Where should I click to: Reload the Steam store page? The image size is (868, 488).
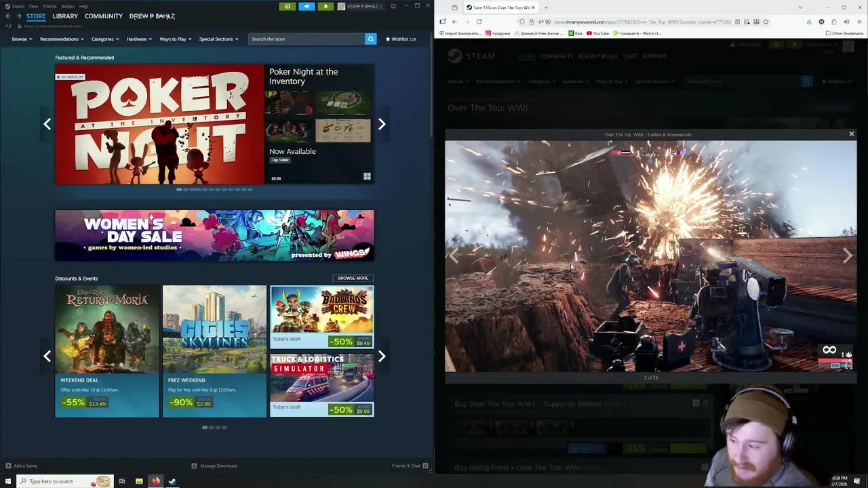coord(8,26)
